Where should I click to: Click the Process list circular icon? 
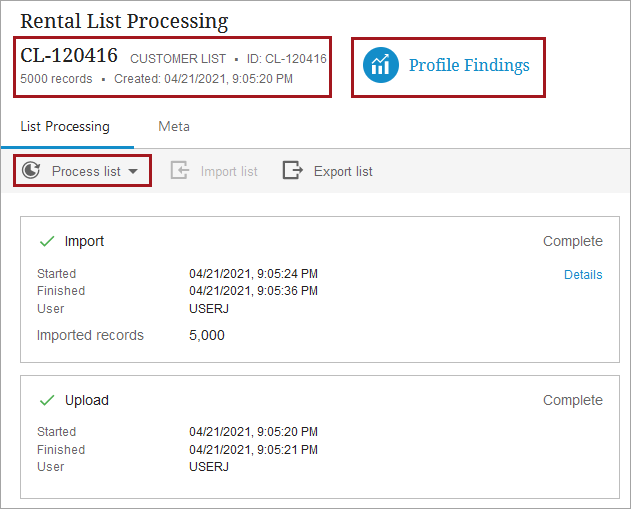click(31, 171)
